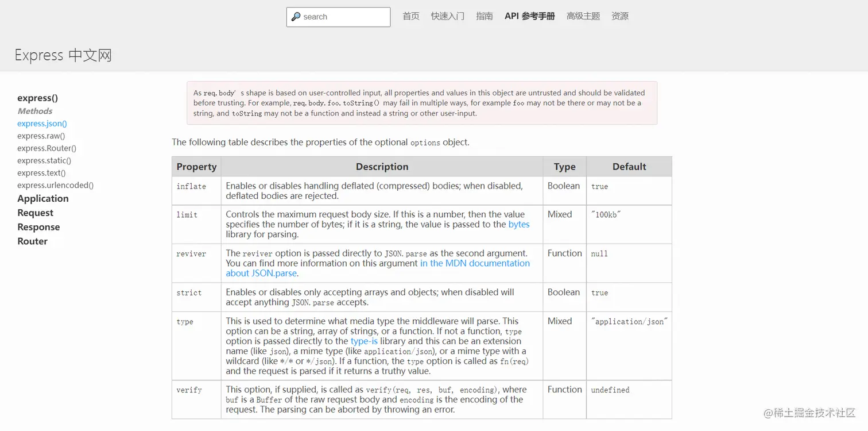The width and height of the screenshot is (868, 431).
Task: Open express.text() sidebar link
Action: 41,173
